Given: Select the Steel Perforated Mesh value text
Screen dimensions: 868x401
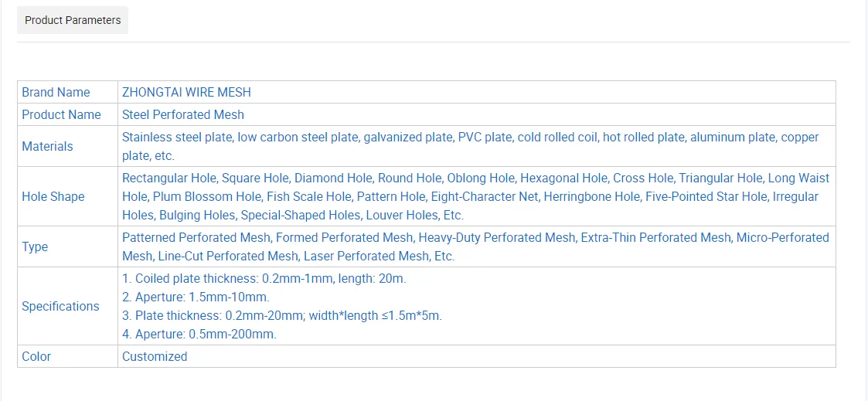Looking at the screenshot, I should click(x=183, y=114).
